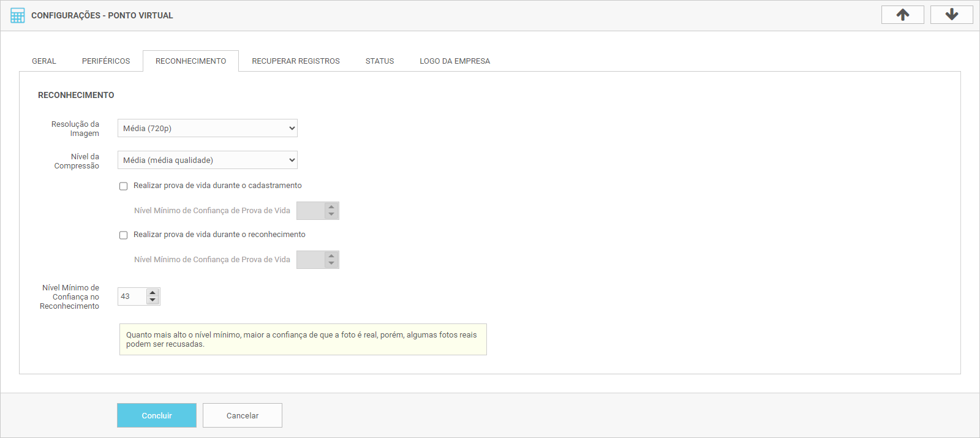Click the up arrow button
Viewport: 980px width, 438px height.
pyautogui.click(x=902, y=15)
